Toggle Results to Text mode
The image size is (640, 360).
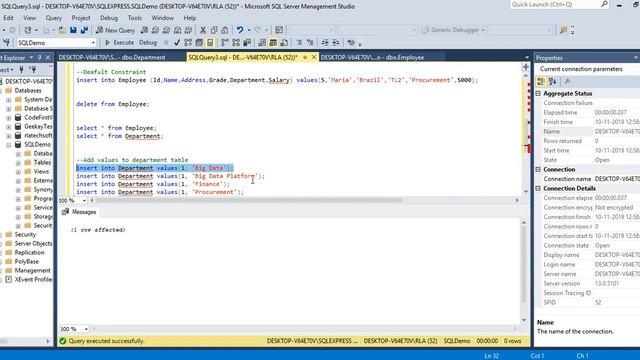point(262,42)
